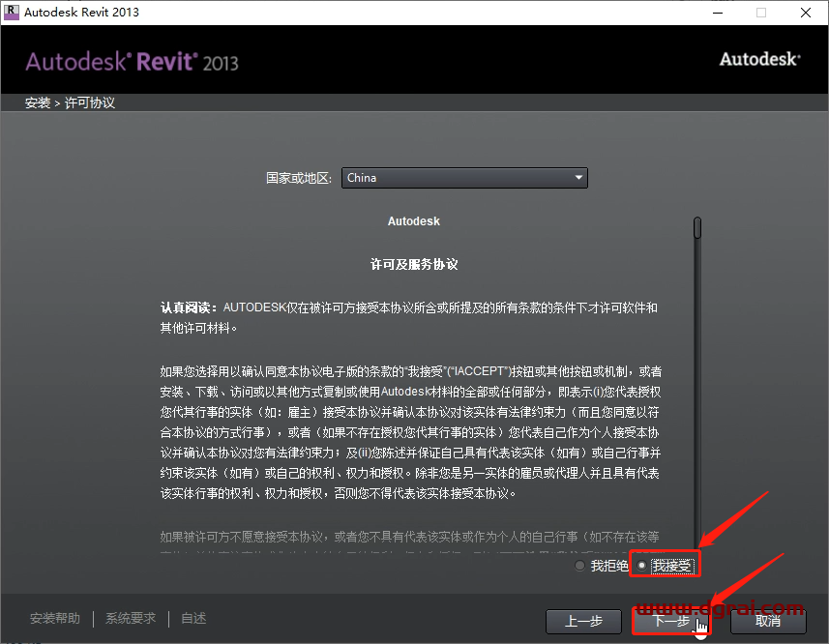Click the 下一步 (Next) button
This screenshot has height=644, width=829.
671,621
